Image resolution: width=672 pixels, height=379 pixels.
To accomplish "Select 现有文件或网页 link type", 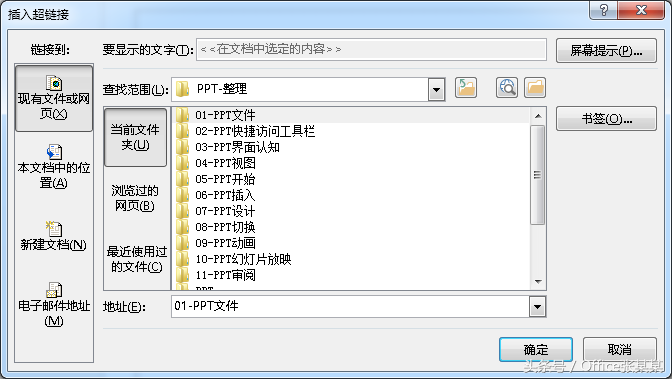I will coord(54,98).
